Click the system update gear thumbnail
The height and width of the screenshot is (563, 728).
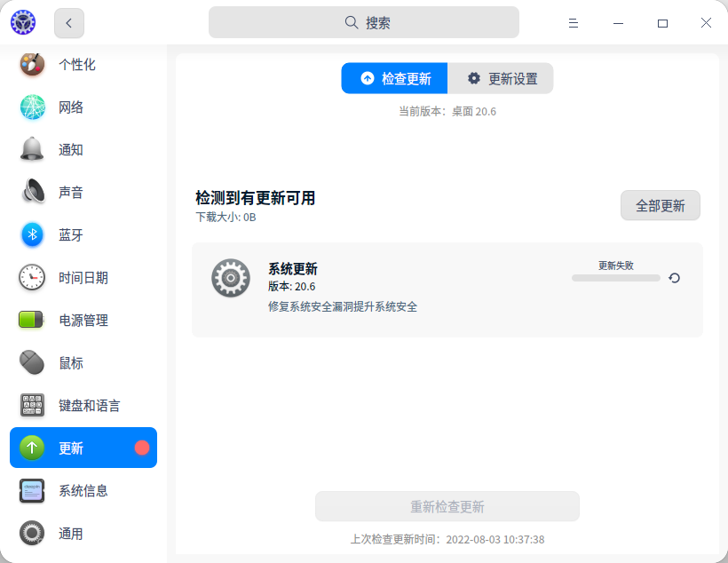pyautogui.click(x=231, y=278)
